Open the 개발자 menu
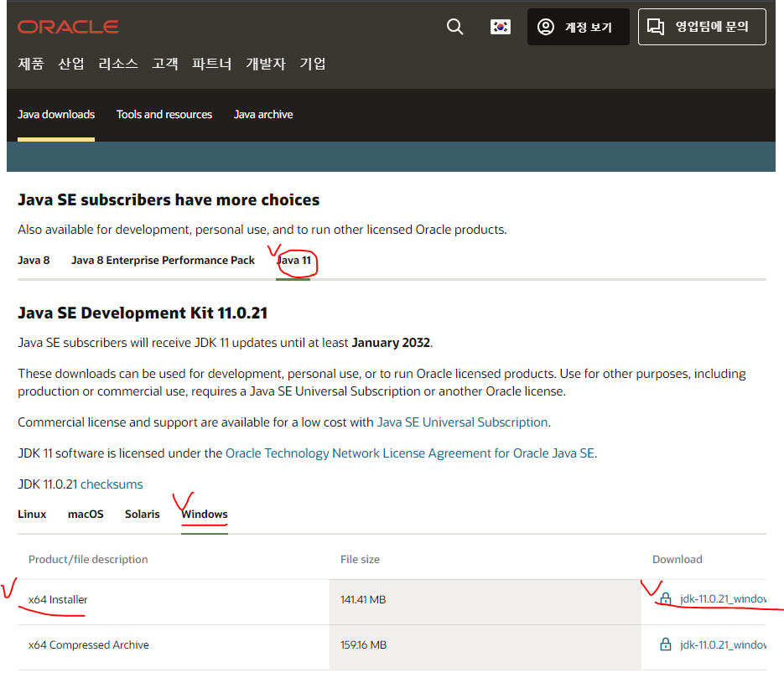Image resolution: width=784 pixels, height=678 pixels. tap(266, 64)
